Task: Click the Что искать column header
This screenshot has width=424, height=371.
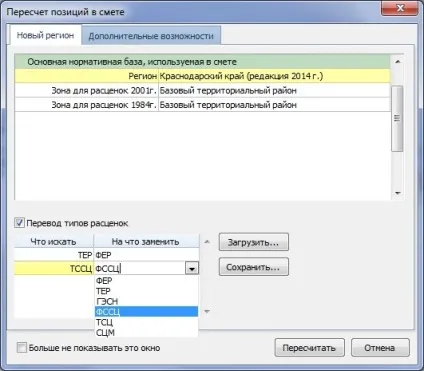Action: click(x=54, y=241)
